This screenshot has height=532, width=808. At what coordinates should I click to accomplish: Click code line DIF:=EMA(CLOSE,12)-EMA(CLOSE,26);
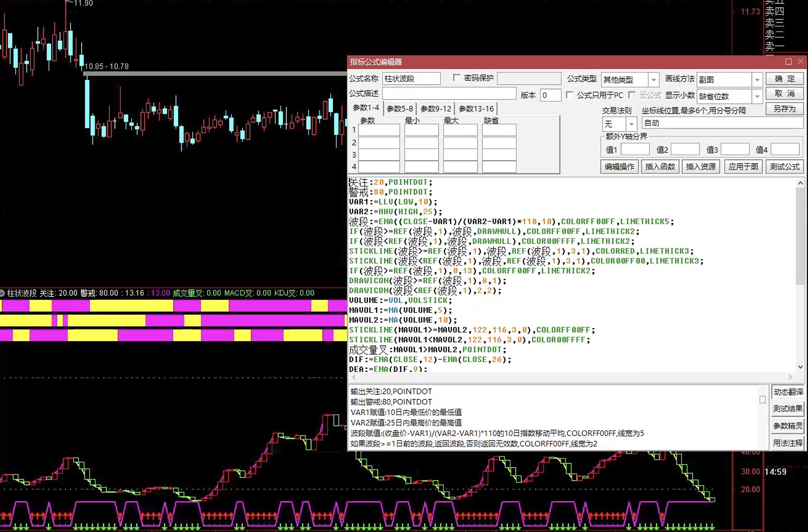coord(430,359)
